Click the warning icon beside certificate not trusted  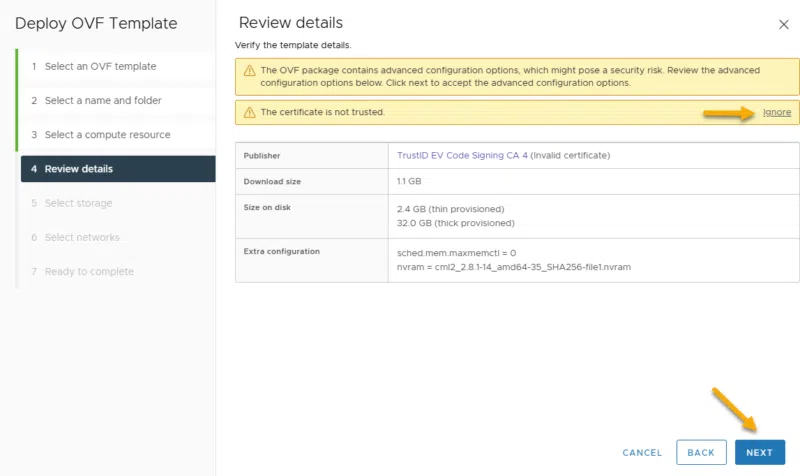point(249,112)
